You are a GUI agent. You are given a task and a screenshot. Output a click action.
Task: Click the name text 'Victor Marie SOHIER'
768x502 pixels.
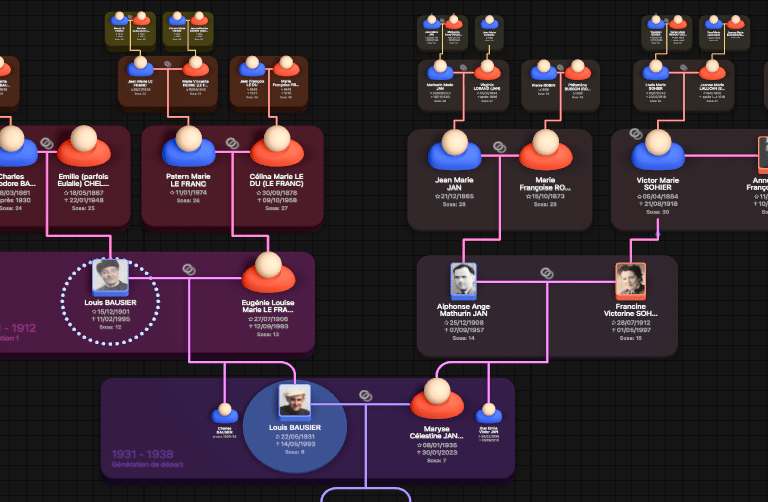[x=658, y=184]
